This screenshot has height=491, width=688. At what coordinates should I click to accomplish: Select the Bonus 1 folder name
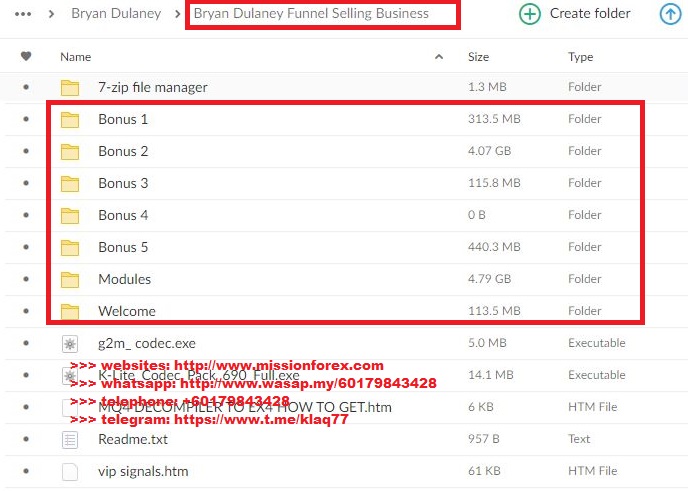[123, 119]
